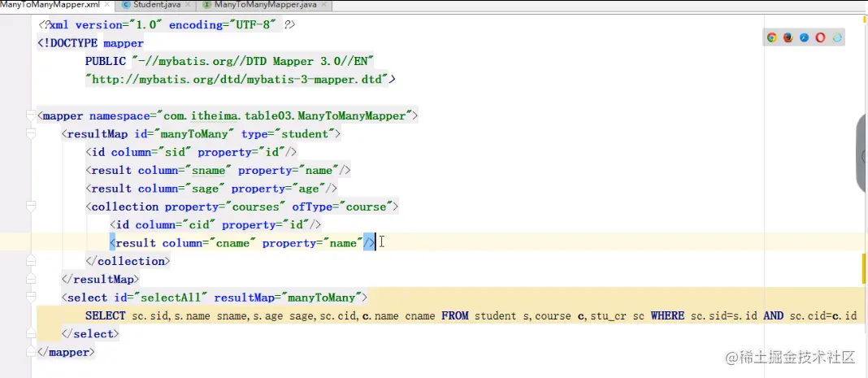Image resolution: width=868 pixels, height=378 pixels.
Task: Click the column="sname" attribute
Action: pyautogui.click(x=186, y=171)
